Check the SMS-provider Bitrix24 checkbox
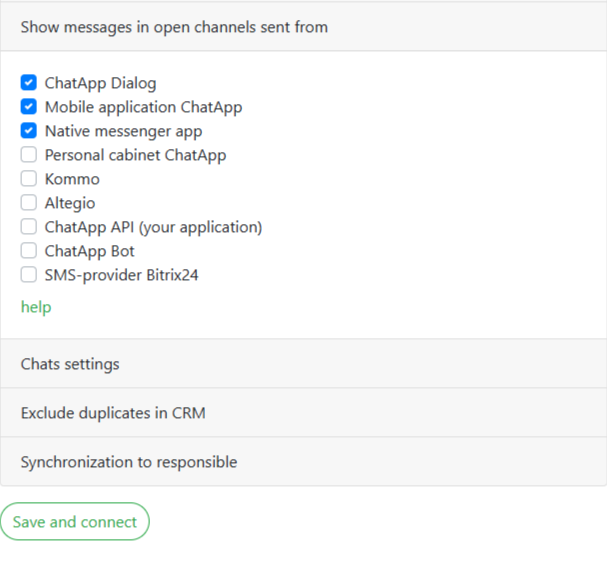Viewport: 607px width, 561px height. pos(29,275)
